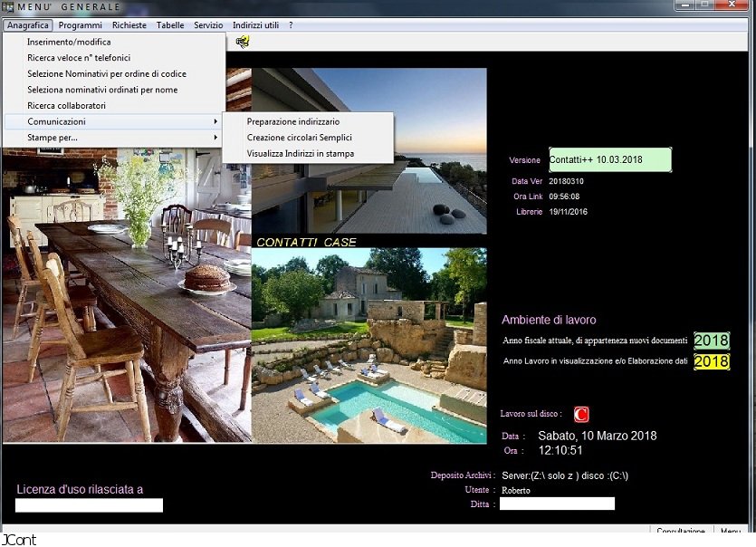Open the Programmi menu
Viewport: 756px width, 547px height.
(80, 25)
